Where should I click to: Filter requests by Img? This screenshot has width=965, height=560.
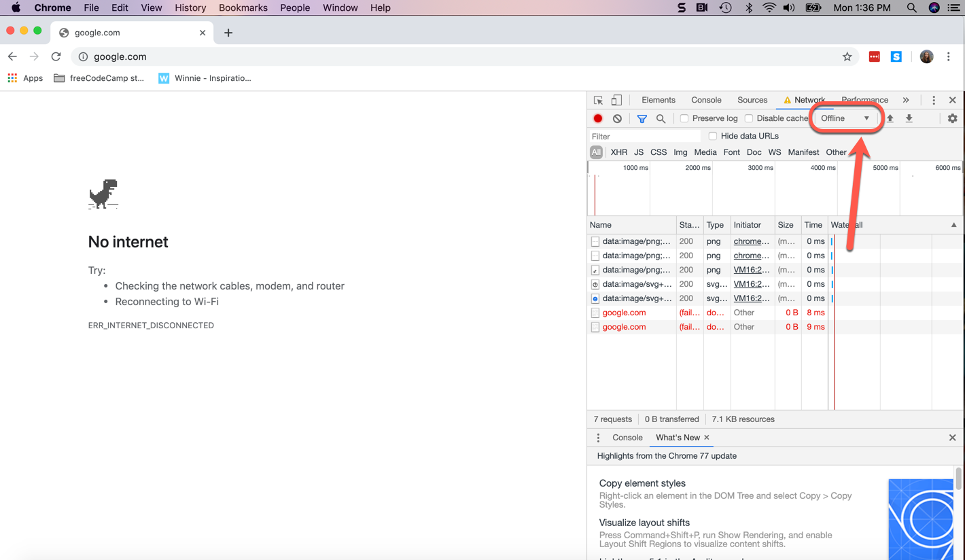click(680, 152)
